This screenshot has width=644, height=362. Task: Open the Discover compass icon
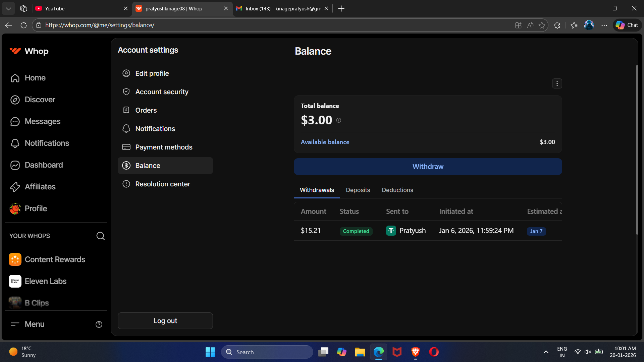click(x=15, y=100)
